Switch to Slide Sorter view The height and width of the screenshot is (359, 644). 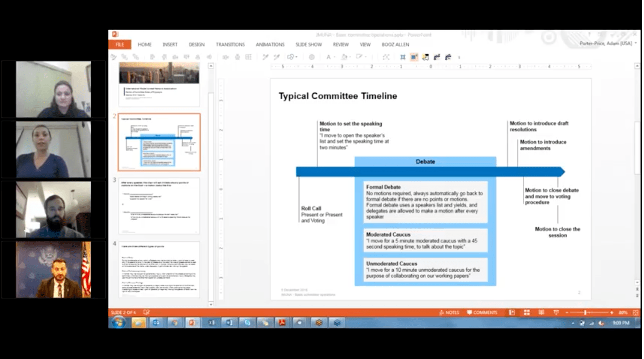pyautogui.click(x=527, y=312)
